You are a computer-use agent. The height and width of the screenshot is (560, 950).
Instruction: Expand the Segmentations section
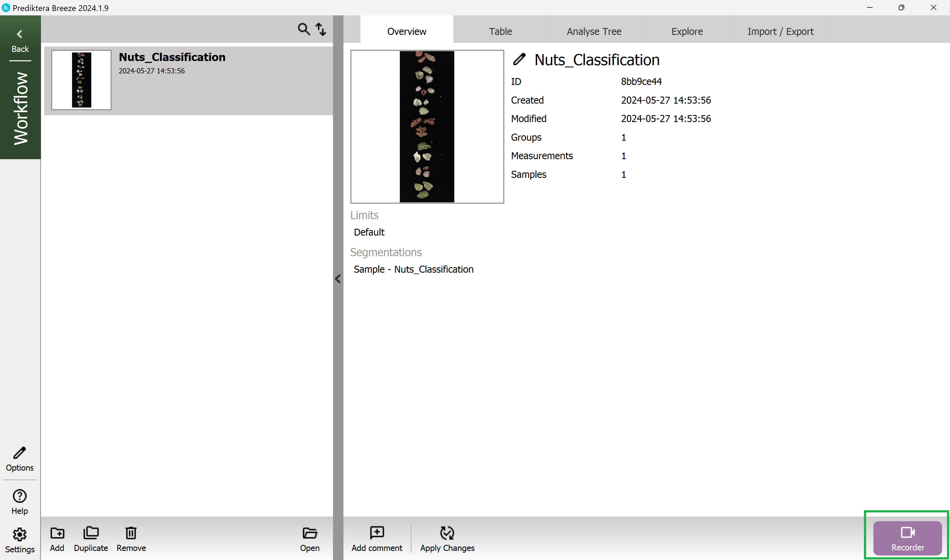pos(385,252)
